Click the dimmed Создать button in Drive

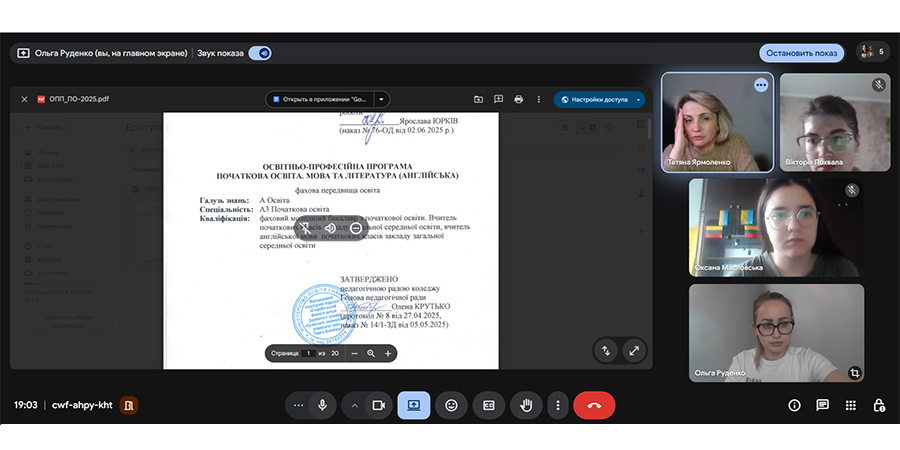point(43,127)
